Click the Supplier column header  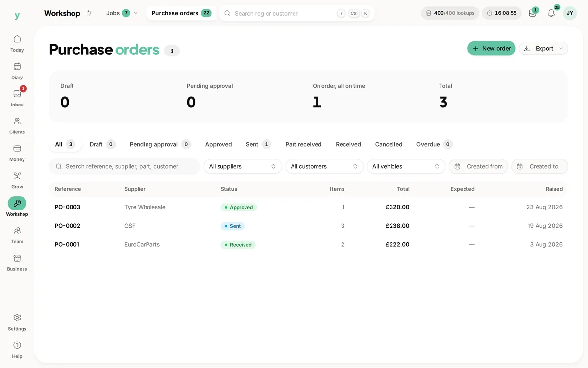click(135, 189)
